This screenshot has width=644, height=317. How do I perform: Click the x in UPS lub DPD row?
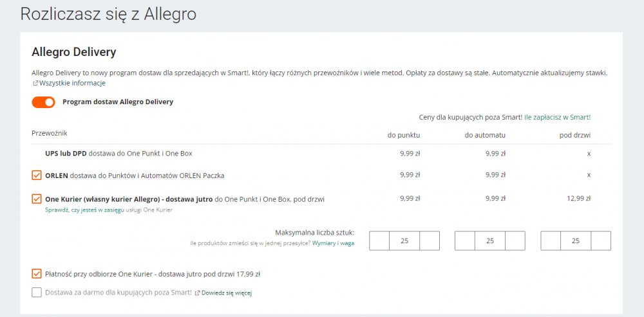pos(589,154)
